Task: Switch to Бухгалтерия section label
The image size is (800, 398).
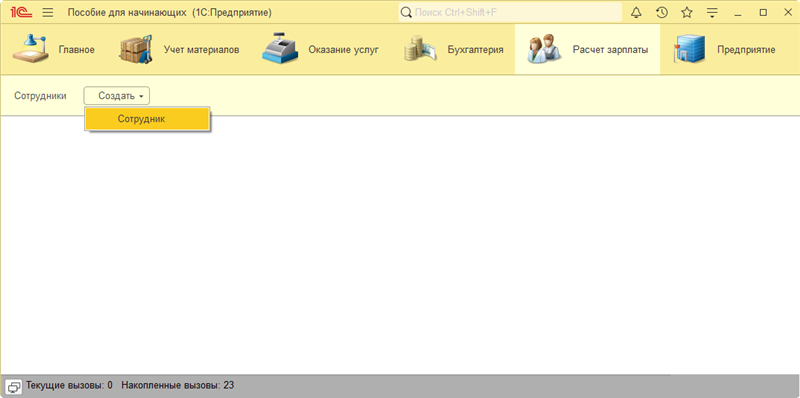Action: (476, 50)
